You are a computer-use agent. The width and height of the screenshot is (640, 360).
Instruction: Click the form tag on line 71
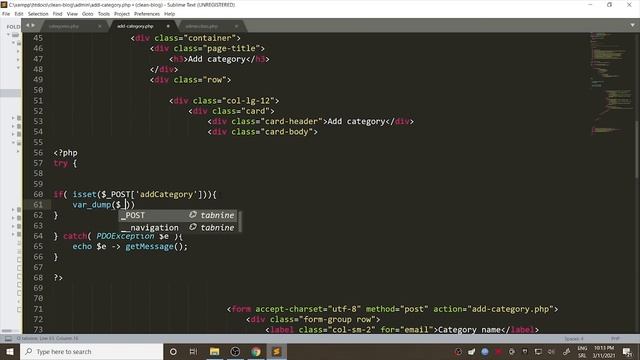tap(241, 309)
